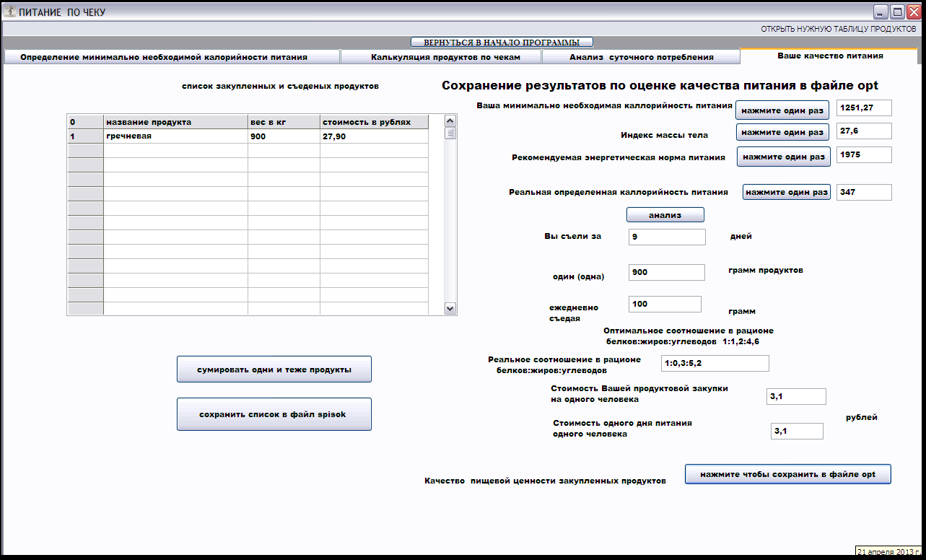The width and height of the screenshot is (926, 560).
Task: Click the название продукта column header
Action: [175, 122]
